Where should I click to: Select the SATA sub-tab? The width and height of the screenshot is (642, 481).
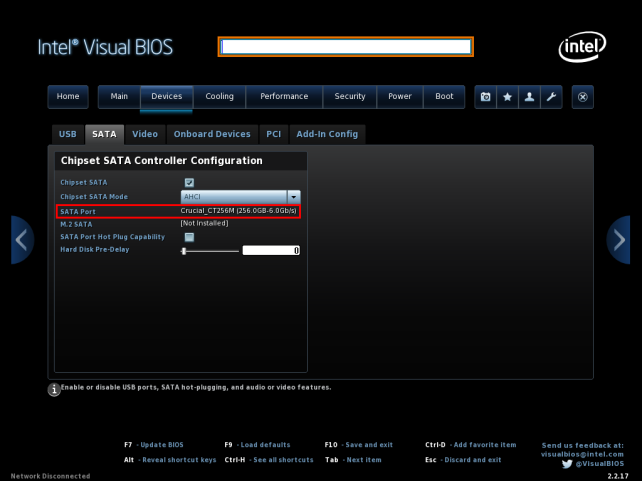point(104,134)
